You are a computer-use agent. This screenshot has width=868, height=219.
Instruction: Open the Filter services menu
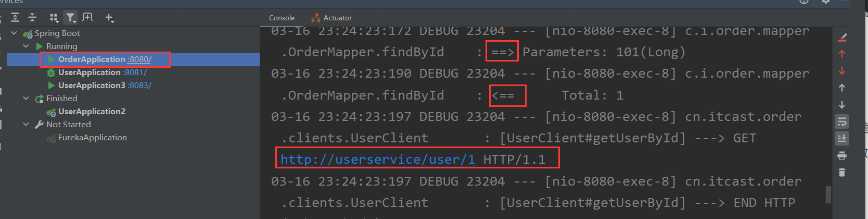(x=70, y=18)
